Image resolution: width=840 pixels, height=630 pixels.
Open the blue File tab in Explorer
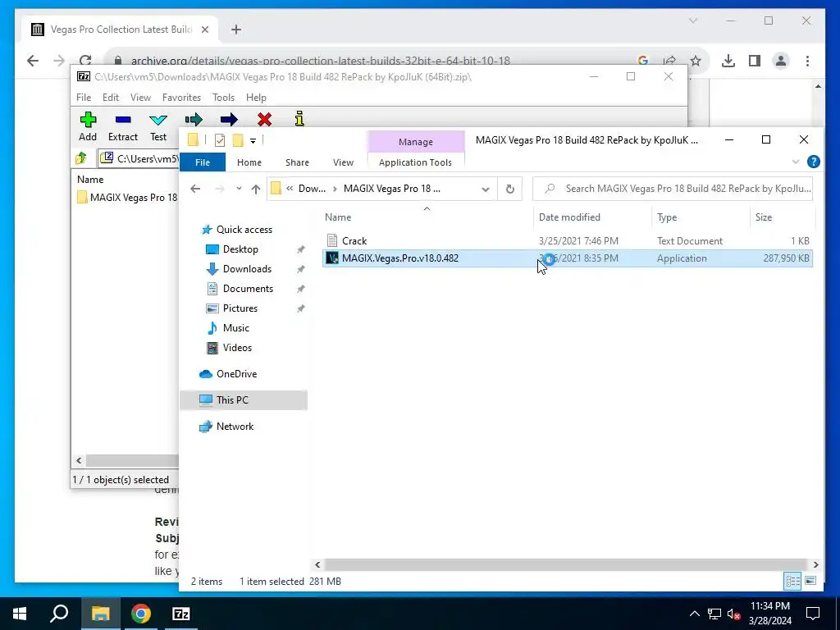(x=203, y=162)
